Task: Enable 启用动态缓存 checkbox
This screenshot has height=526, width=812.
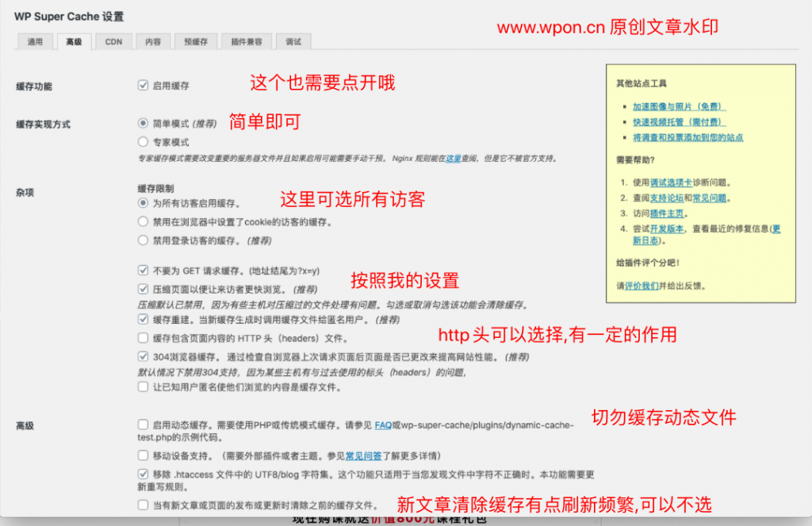Action: point(144,424)
